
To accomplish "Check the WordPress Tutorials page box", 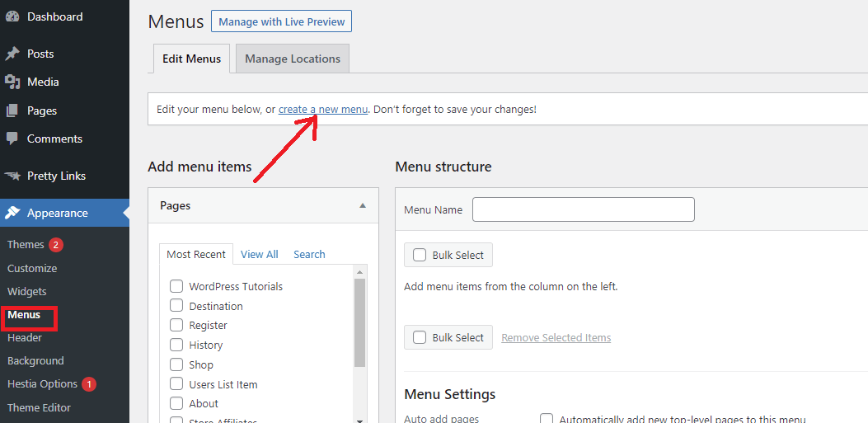I will (176, 286).
